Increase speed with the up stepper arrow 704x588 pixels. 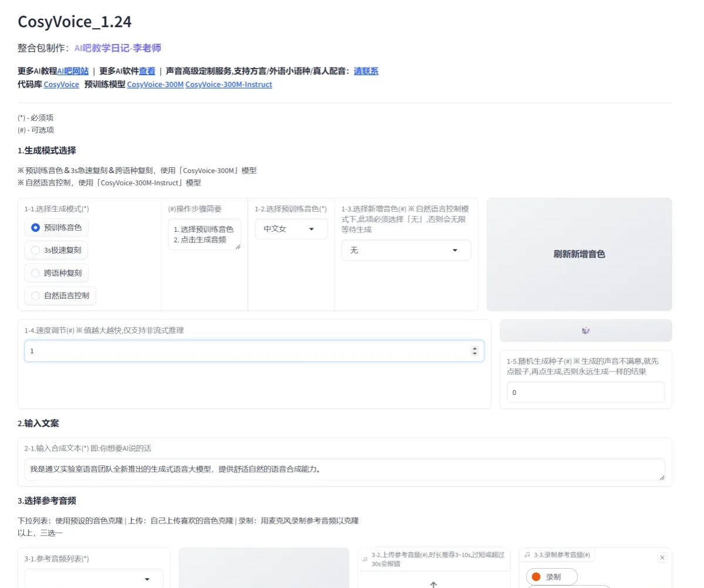pyautogui.click(x=474, y=347)
